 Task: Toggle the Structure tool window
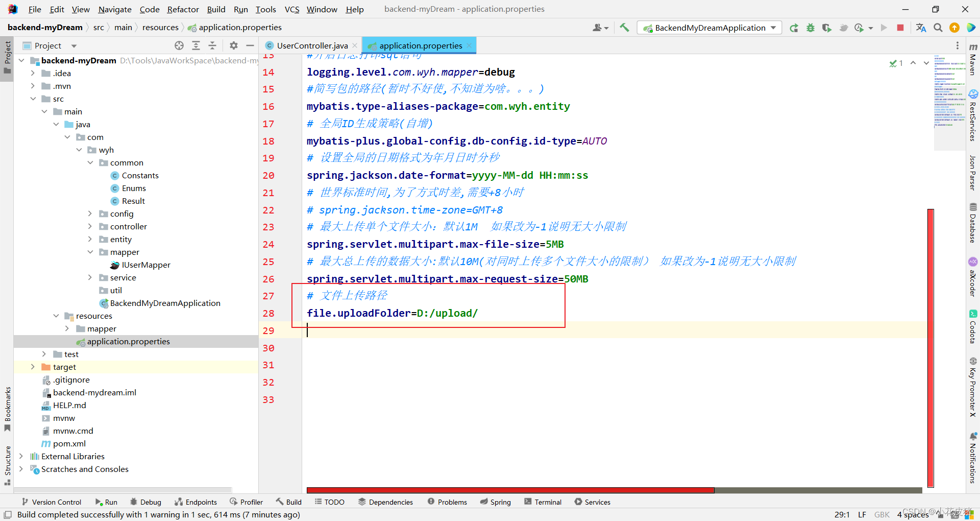point(7,465)
